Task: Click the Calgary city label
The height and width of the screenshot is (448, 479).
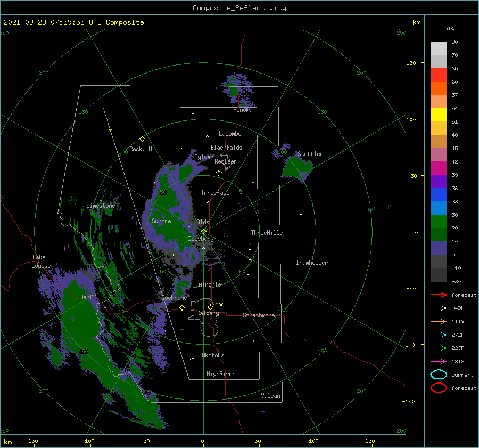Action: [208, 313]
